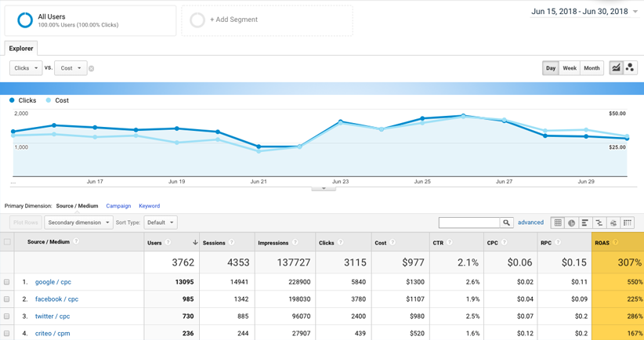Screen dimensions: 644x340
Task: Open the Explorer tab
Action: (x=21, y=48)
